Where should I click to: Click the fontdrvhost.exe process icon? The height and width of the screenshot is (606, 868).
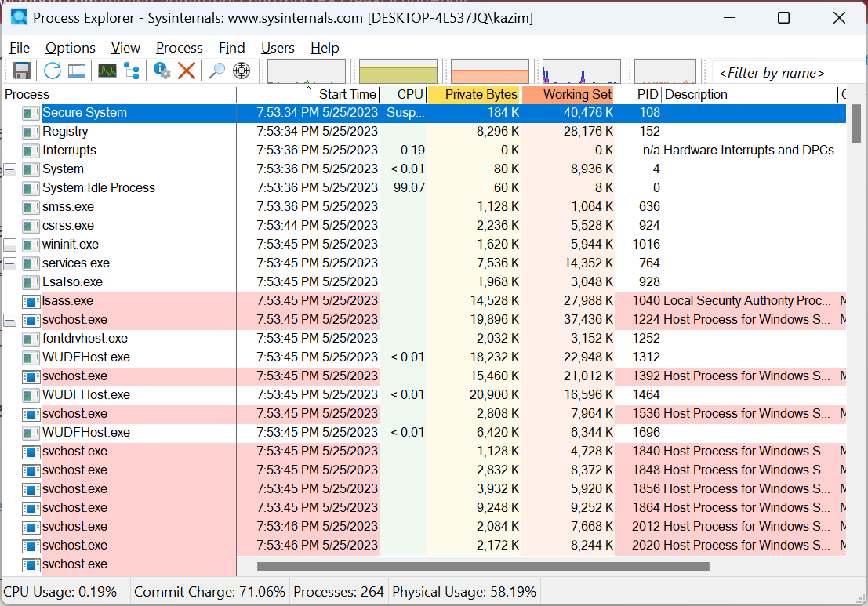(x=31, y=339)
